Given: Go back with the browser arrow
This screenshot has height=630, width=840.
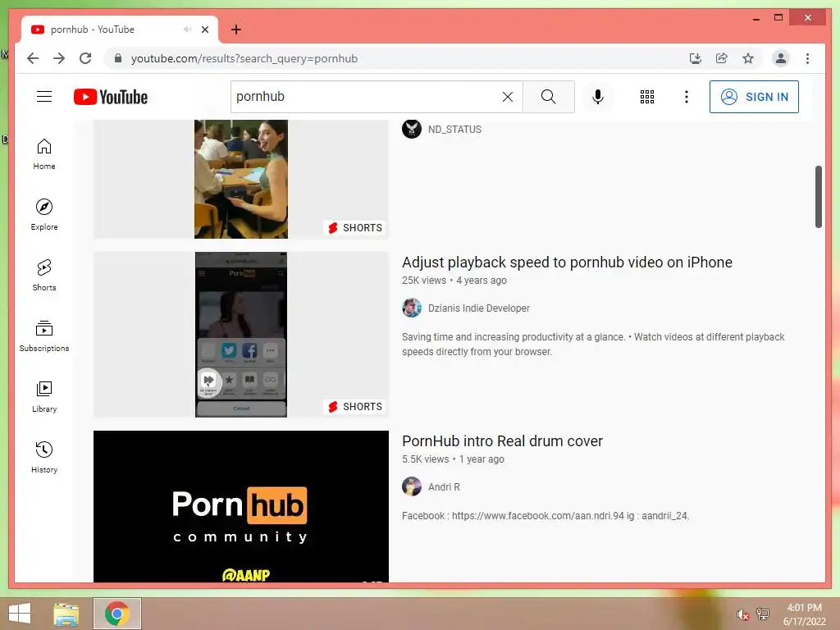Looking at the screenshot, I should [33, 58].
